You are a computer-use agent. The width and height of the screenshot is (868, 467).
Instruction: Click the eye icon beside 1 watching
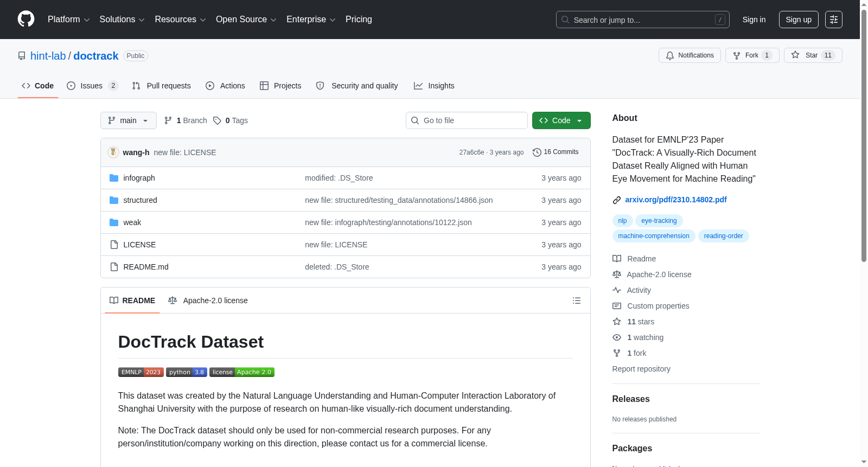tap(617, 337)
